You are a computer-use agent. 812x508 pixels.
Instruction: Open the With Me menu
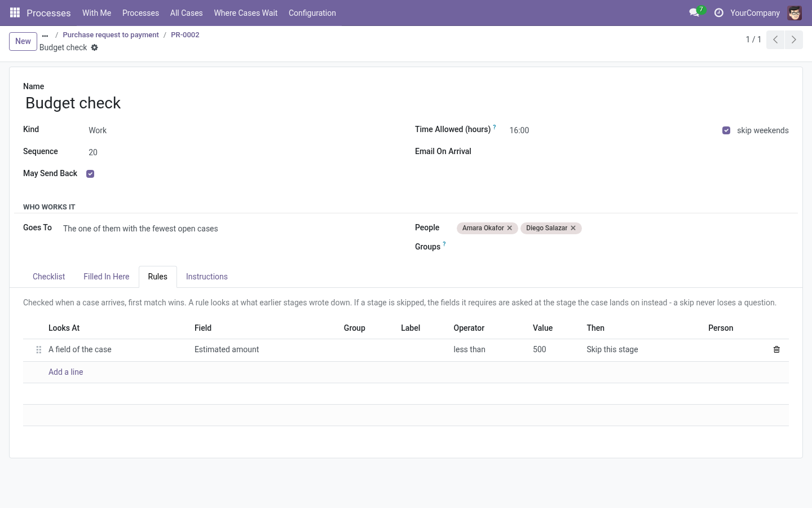click(96, 12)
